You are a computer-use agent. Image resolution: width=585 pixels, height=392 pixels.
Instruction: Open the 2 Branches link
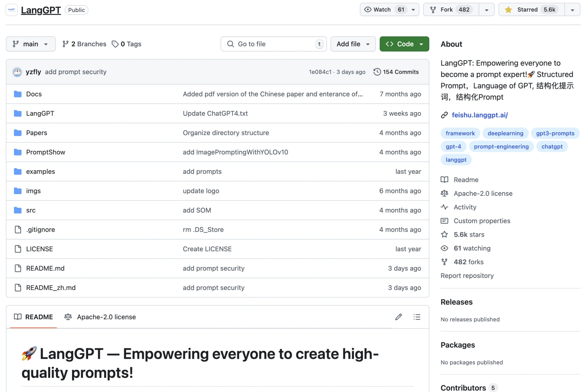click(84, 44)
